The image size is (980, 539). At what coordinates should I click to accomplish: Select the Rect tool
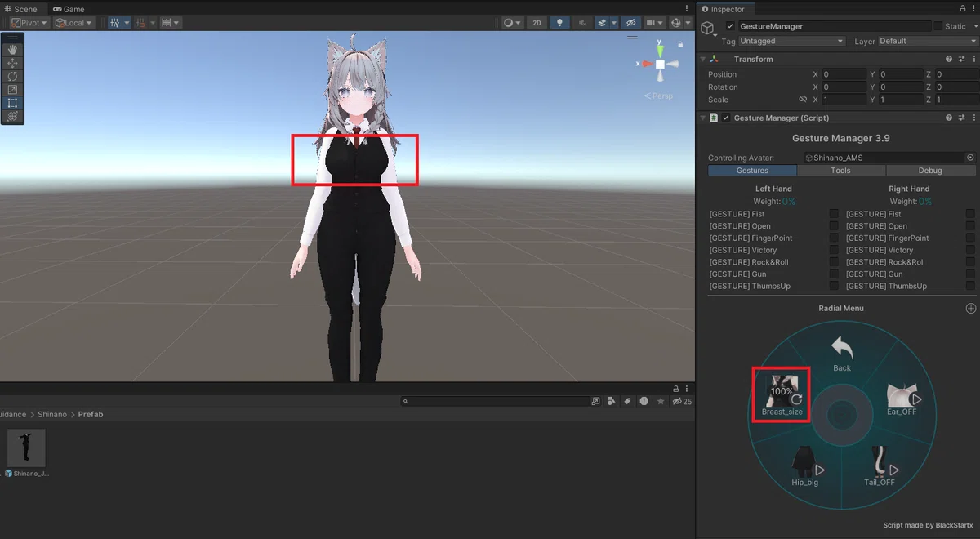click(12, 104)
